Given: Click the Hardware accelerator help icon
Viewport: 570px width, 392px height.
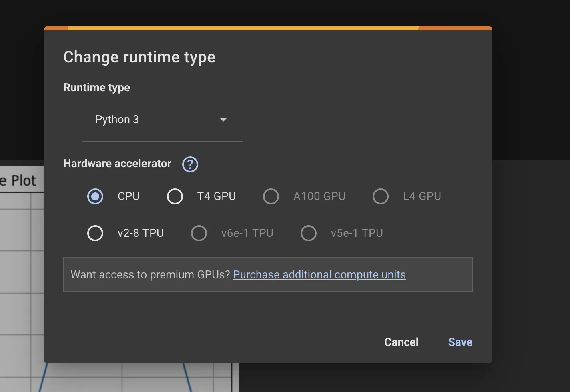Looking at the screenshot, I should coord(190,164).
